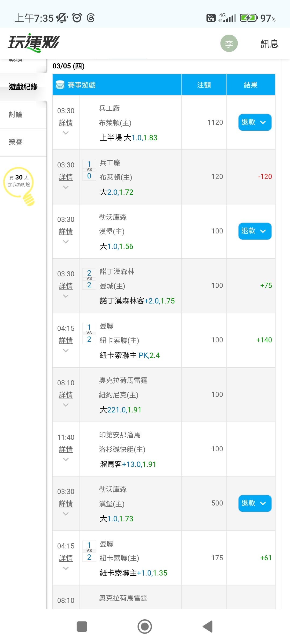Open 詳情 for the 諾丁漢森林 match
The height and width of the screenshot is (644, 290).
coord(66,286)
